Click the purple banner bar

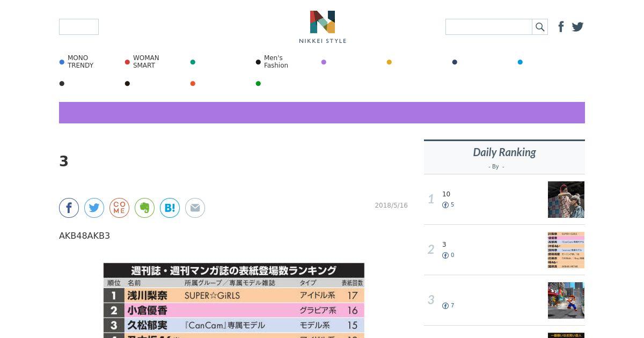pos(322,113)
